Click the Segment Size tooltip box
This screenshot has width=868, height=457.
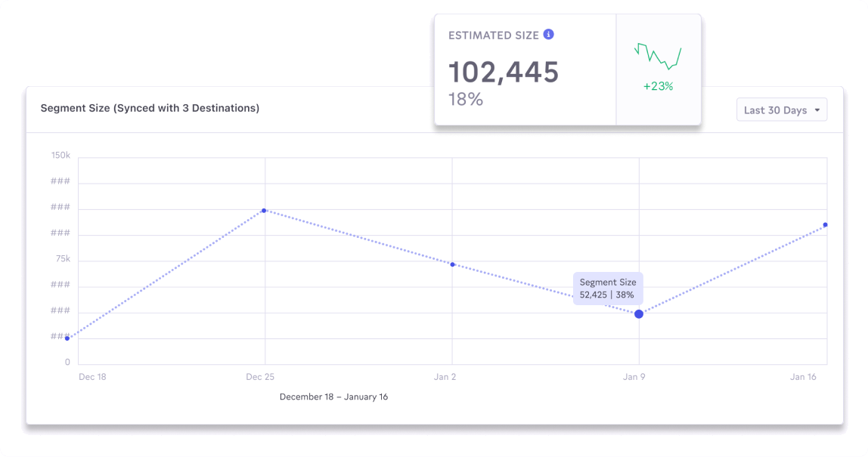click(x=608, y=289)
